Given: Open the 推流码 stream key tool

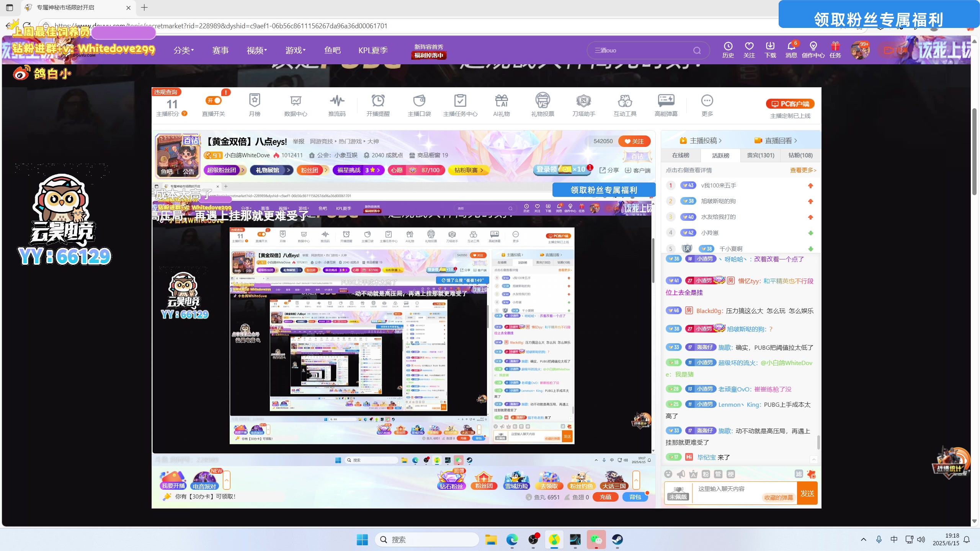Looking at the screenshot, I should (x=337, y=105).
